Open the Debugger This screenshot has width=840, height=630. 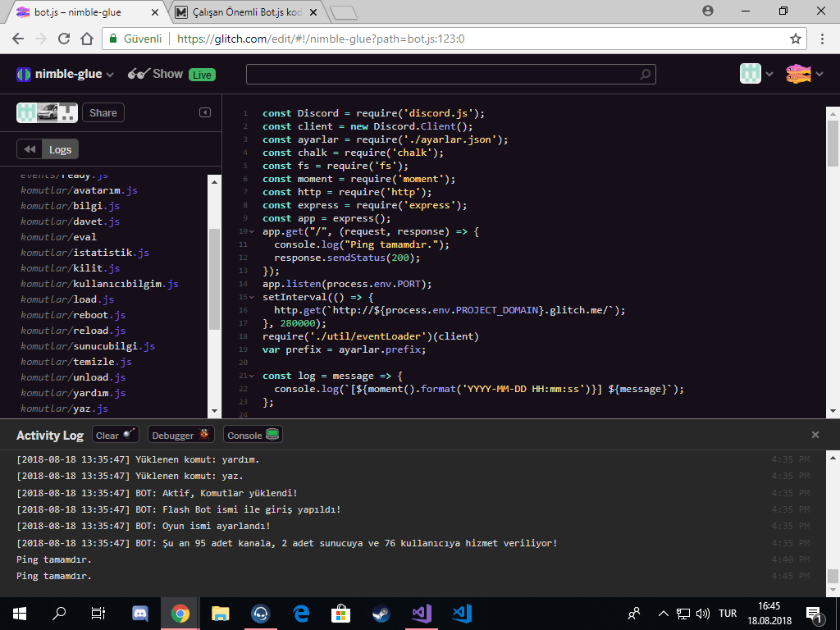(181, 435)
